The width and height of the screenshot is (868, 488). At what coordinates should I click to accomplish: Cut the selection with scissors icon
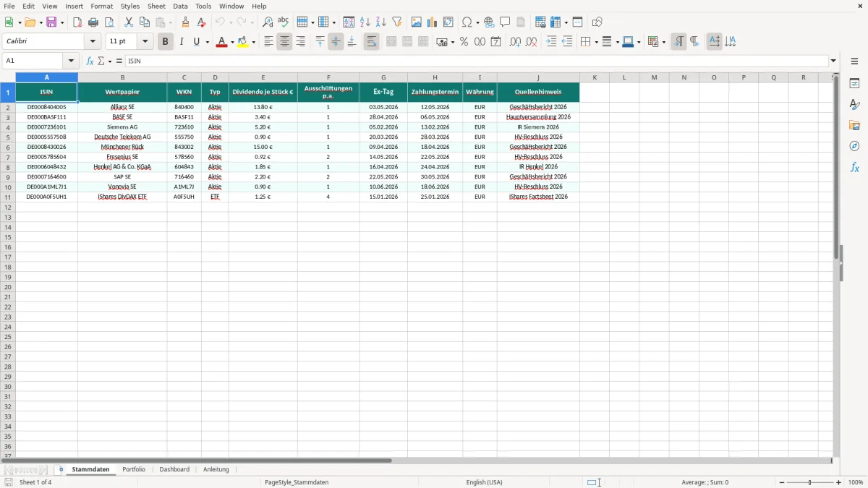129,22
